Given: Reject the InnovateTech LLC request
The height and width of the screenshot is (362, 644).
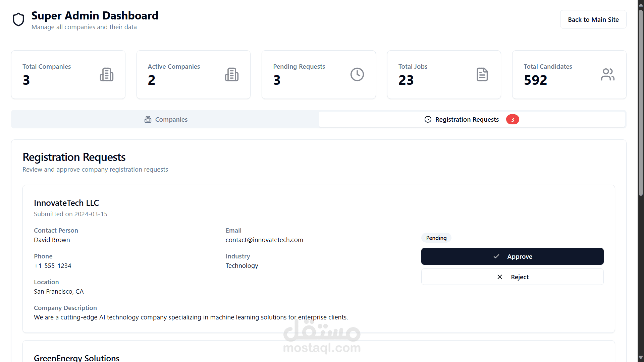Looking at the screenshot, I should point(512,277).
